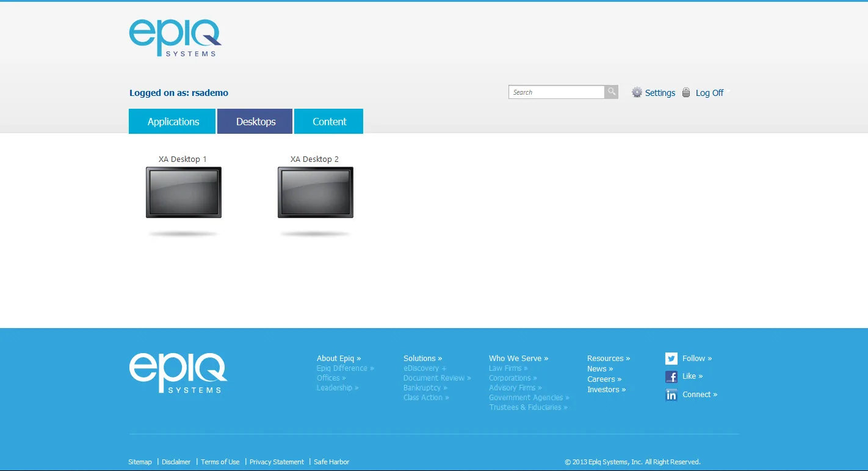This screenshot has width=868, height=471.
Task: Click the Epiq Systems header logo
Action: click(175, 38)
